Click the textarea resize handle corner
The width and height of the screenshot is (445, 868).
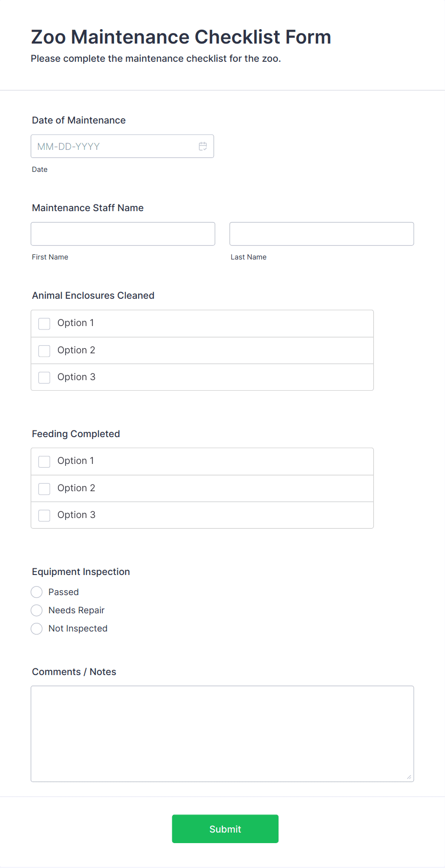point(409,777)
